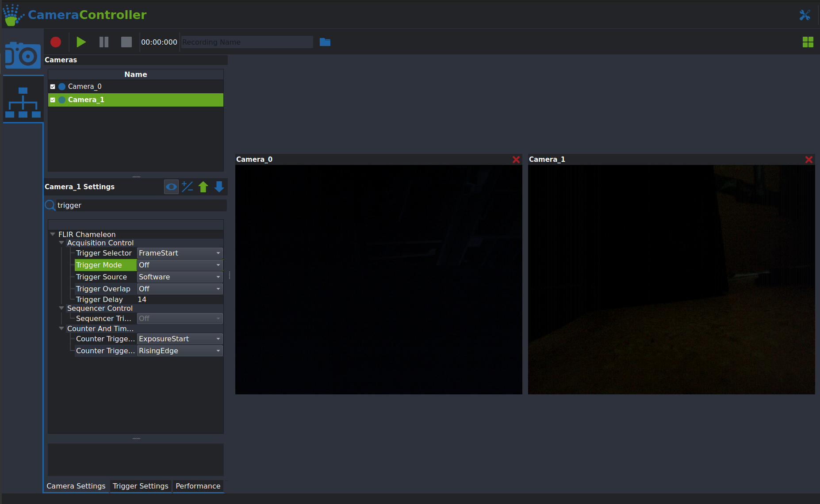Export settings using the green up arrow
Screen dimensions: 820x504
point(203,187)
